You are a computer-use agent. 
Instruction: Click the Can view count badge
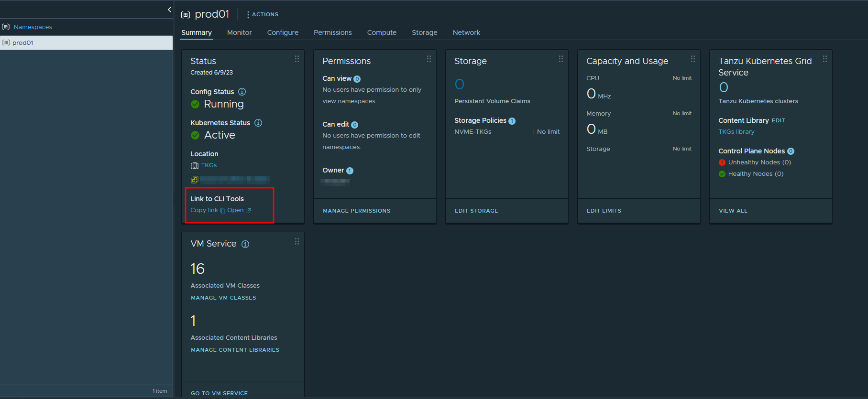tap(357, 79)
